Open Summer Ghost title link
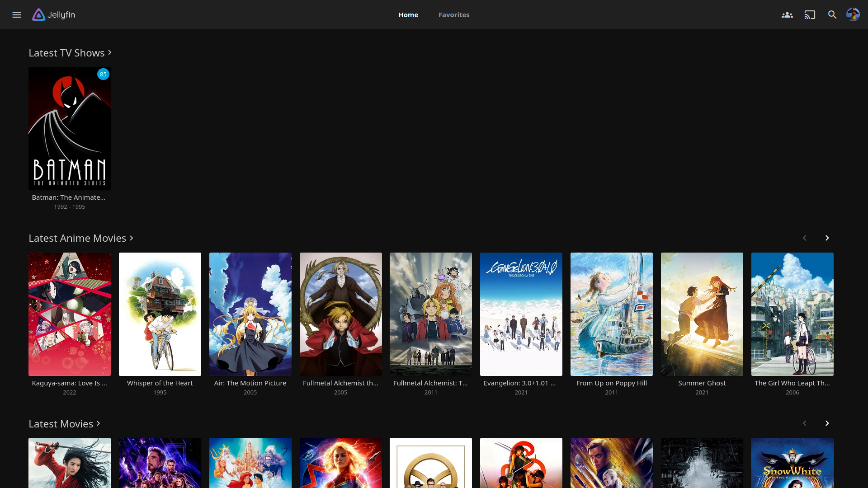The width and height of the screenshot is (868, 488). [x=702, y=383]
